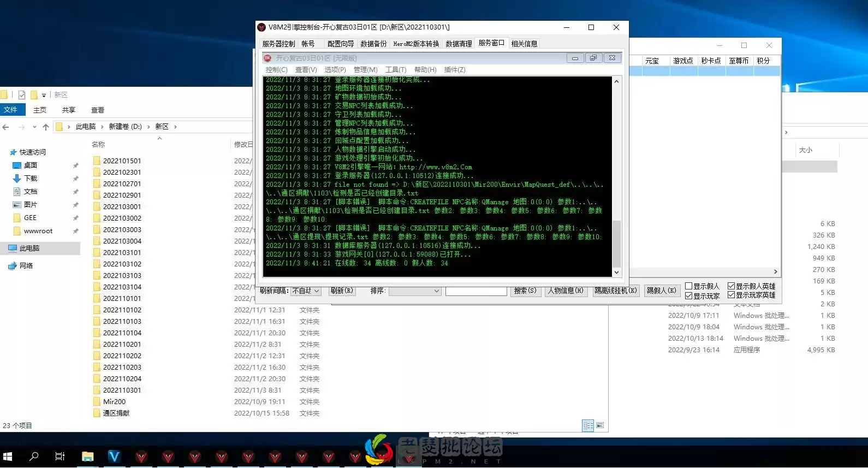
Task: Open File Explorer from the taskbar
Action: click(x=87, y=457)
